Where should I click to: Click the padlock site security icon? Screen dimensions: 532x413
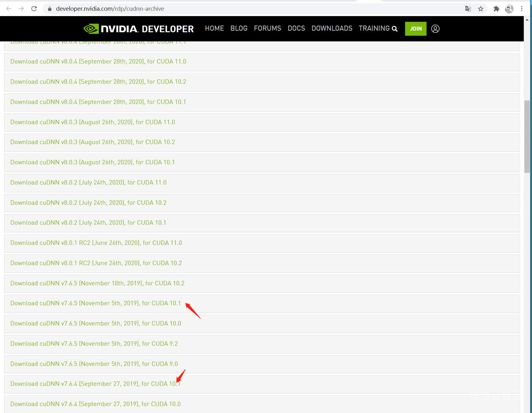50,9
